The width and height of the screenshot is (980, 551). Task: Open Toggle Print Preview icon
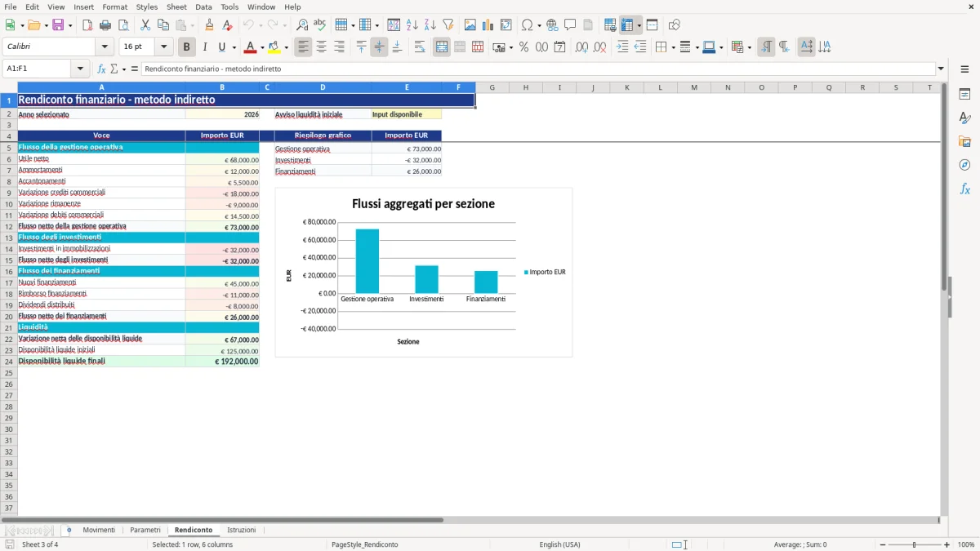(x=123, y=25)
